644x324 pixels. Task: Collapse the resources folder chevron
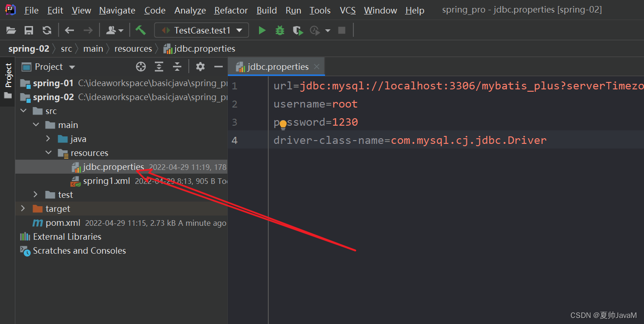48,153
